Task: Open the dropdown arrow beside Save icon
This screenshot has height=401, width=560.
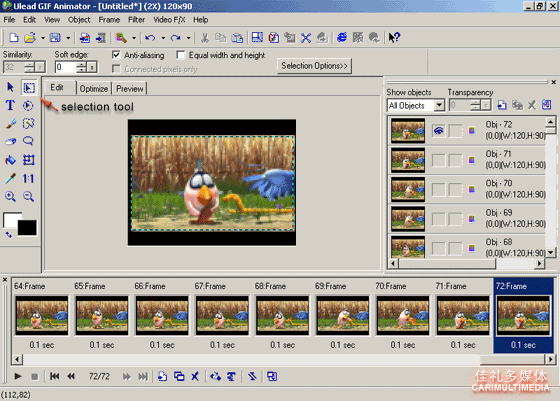Action: tap(68, 38)
